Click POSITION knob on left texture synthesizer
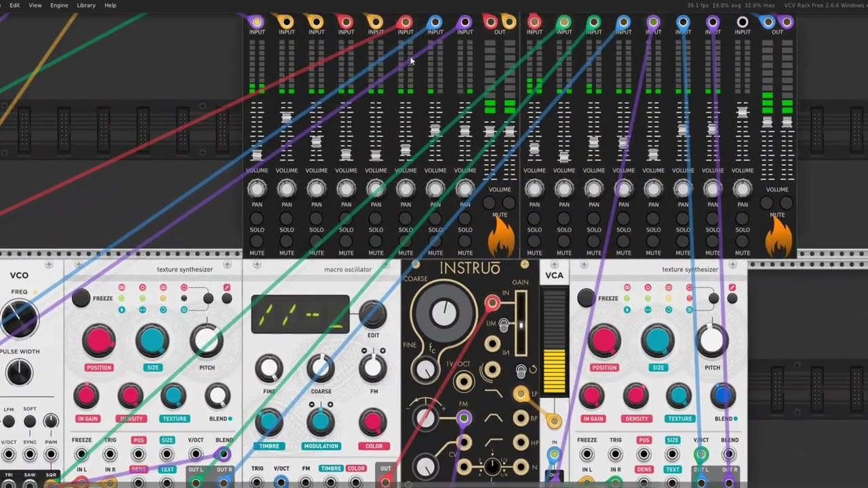The image size is (868, 488). coord(99,340)
